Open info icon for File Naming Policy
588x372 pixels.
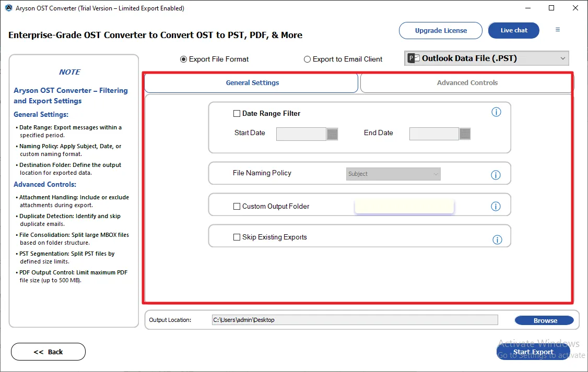point(496,175)
